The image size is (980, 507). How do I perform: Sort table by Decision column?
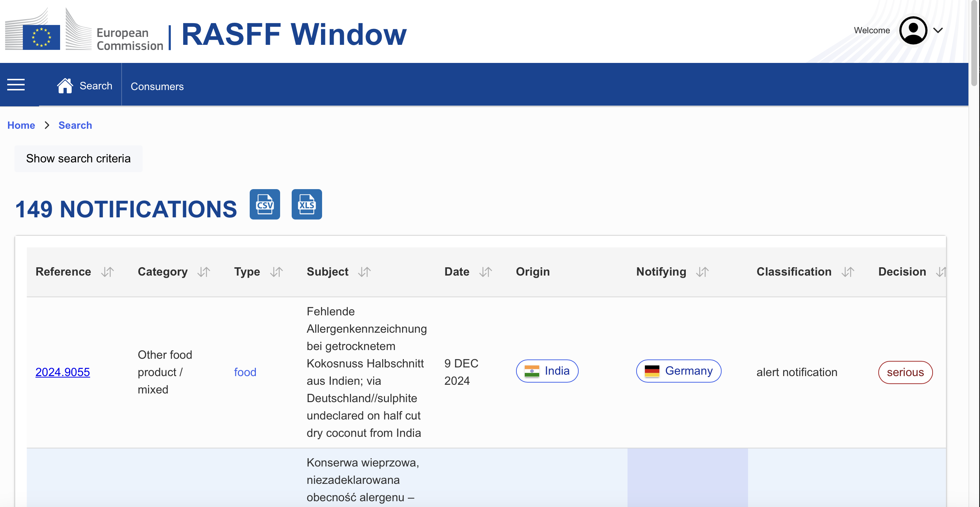click(x=941, y=272)
